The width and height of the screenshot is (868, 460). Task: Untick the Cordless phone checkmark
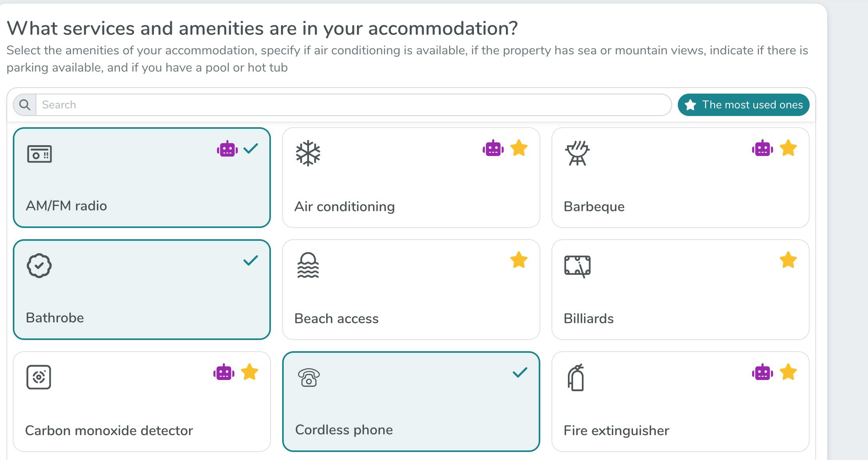pos(520,372)
